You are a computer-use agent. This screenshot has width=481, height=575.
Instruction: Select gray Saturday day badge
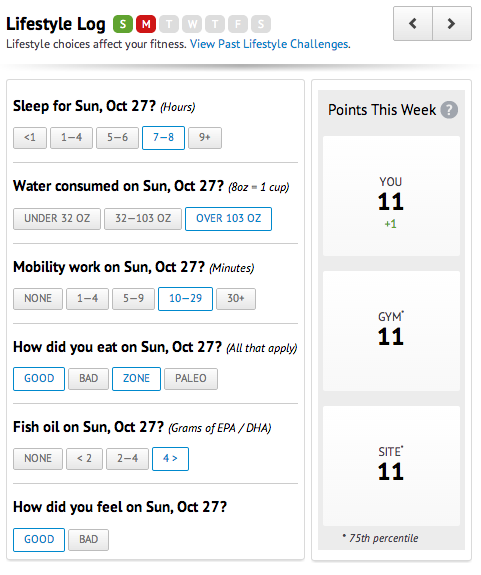(261, 24)
